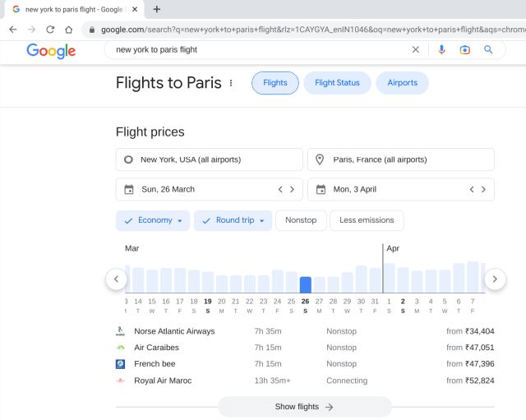Clear the search box with X icon
Viewport: 526px width, 420px height.
pyautogui.click(x=416, y=49)
